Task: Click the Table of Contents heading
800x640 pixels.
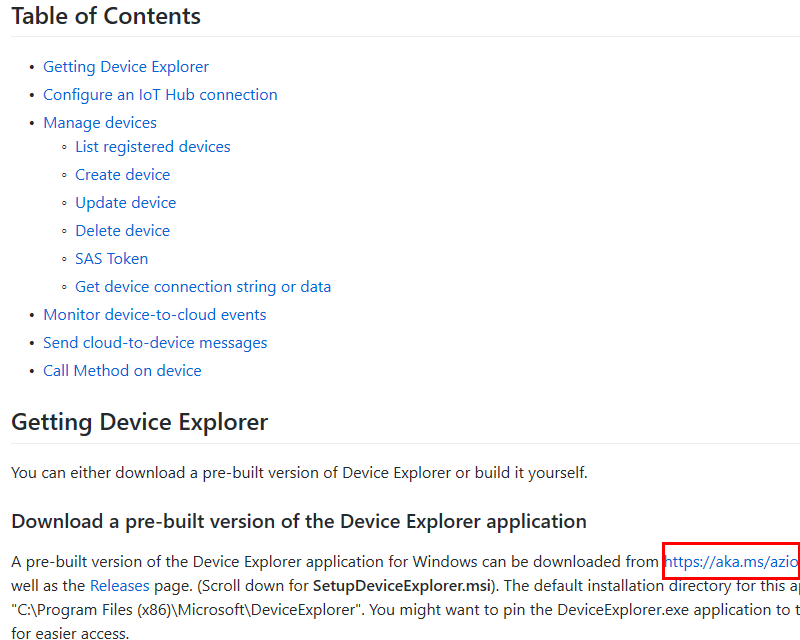Action: coord(106,16)
